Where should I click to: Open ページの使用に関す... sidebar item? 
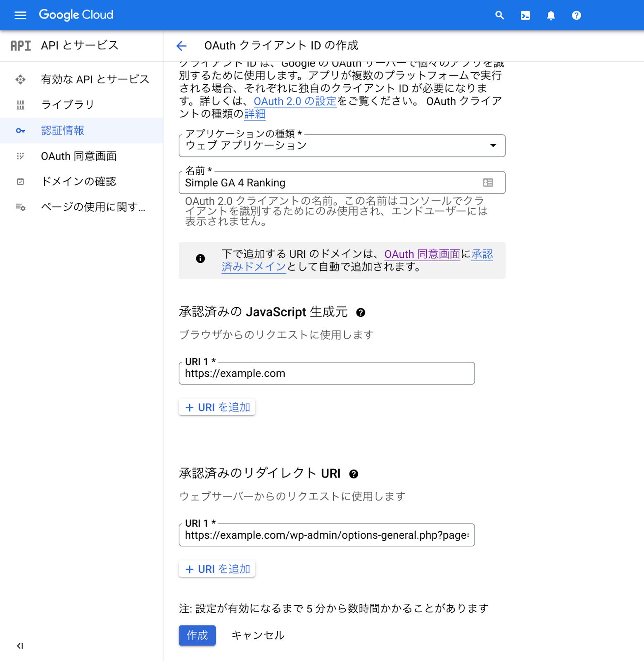coord(81,207)
